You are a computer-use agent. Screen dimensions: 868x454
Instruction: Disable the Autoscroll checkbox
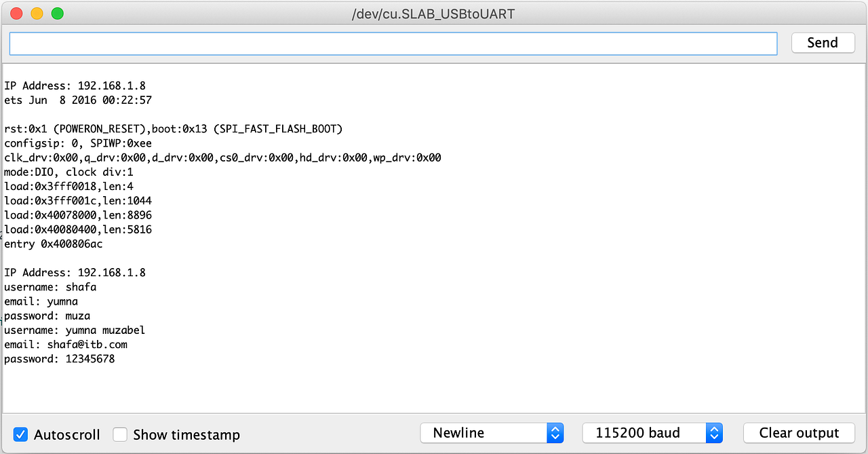[x=20, y=434]
